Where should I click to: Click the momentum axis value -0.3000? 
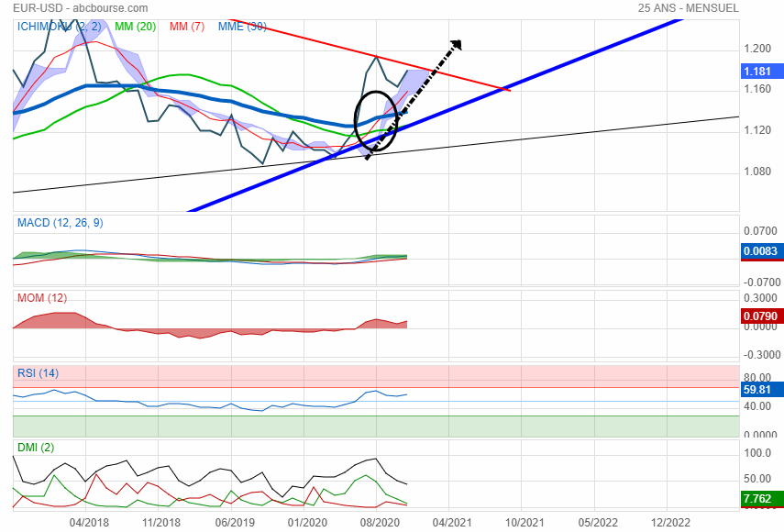coord(762,354)
